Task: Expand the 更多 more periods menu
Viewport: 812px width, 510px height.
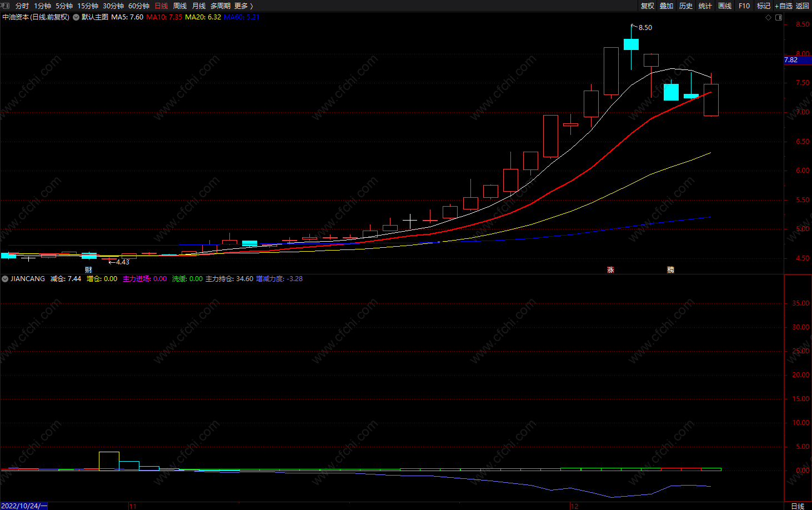Action: pyautogui.click(x=244, y=6)
